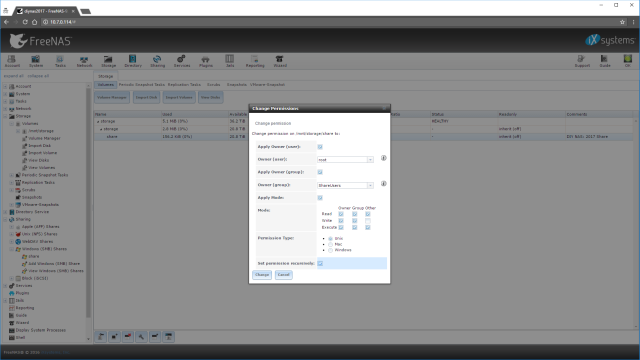Image resolution: width=640 pixels, height=360 pixels.
Task: Click browser home icon
Action: pyautogui.click(x=34, y=22)
